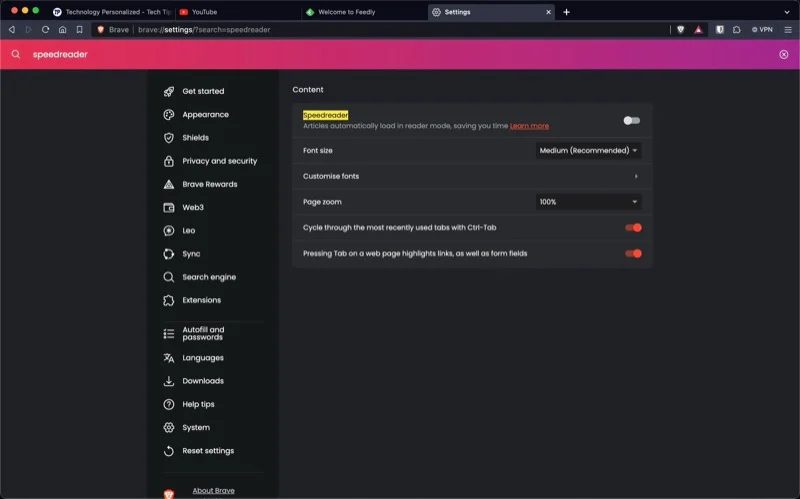This screenshot has width=800, height=499.
Task: Open Get started settings section
Action: [x=203, y=91]
